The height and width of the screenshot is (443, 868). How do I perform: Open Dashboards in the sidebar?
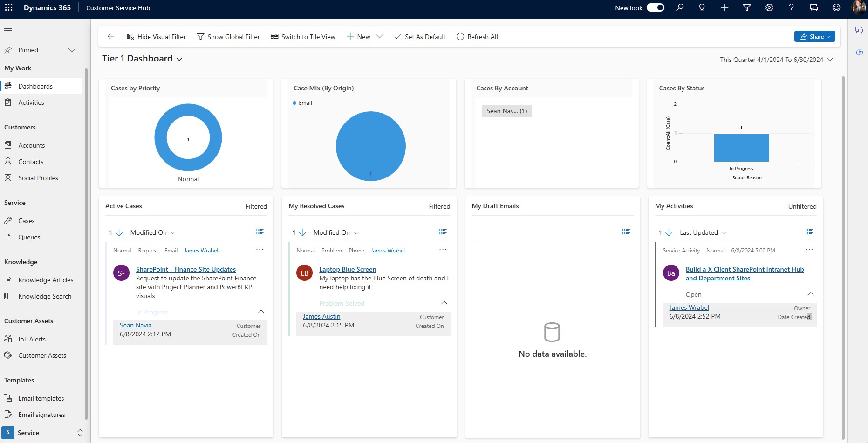[x=41, y=86]
